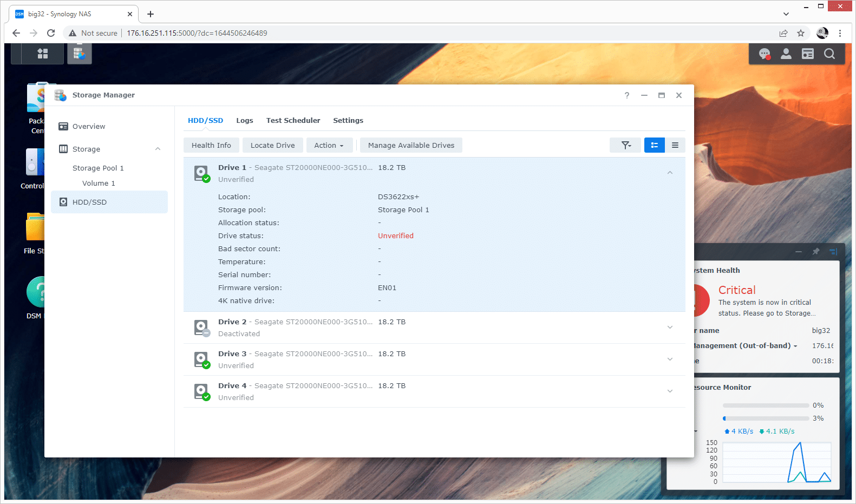The image size is (856, 504).
Task: Select Overview in the sidebar
Action: click(x=109, y=126)
